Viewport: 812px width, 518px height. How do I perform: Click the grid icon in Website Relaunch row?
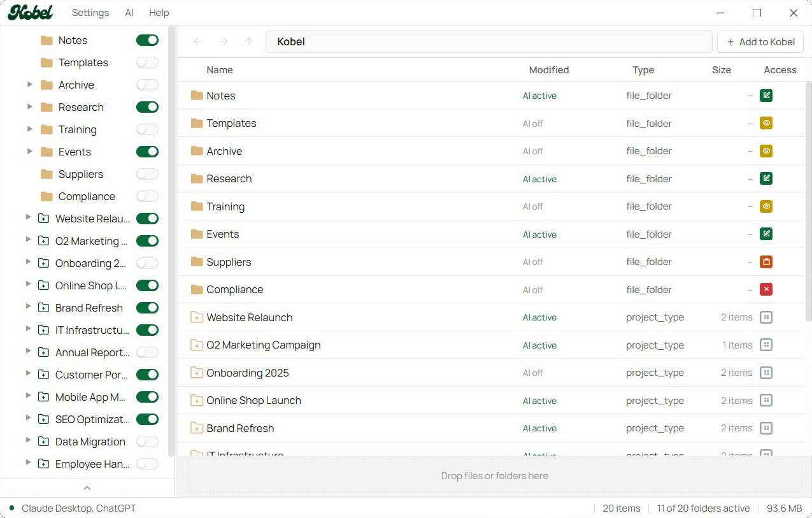[766, 317]
